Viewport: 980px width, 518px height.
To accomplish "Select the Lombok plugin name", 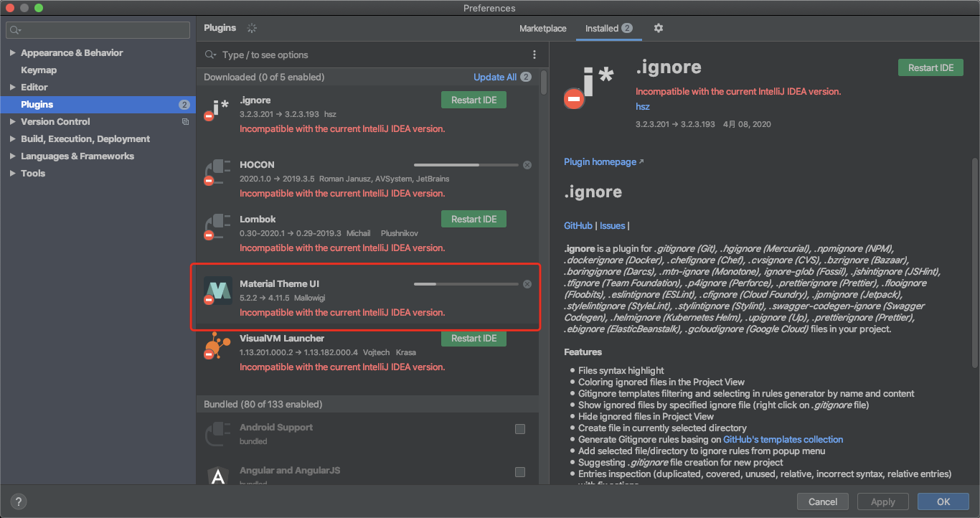I will [258, 219].
